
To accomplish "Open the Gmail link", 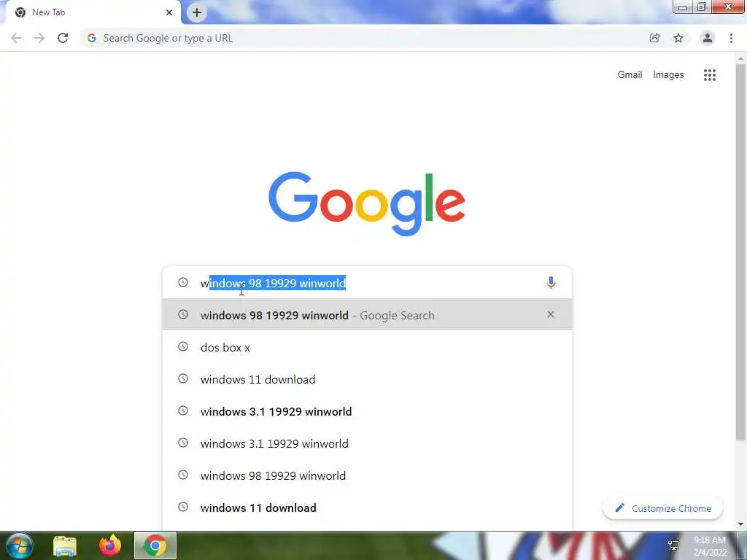I will tap(630, 75).
